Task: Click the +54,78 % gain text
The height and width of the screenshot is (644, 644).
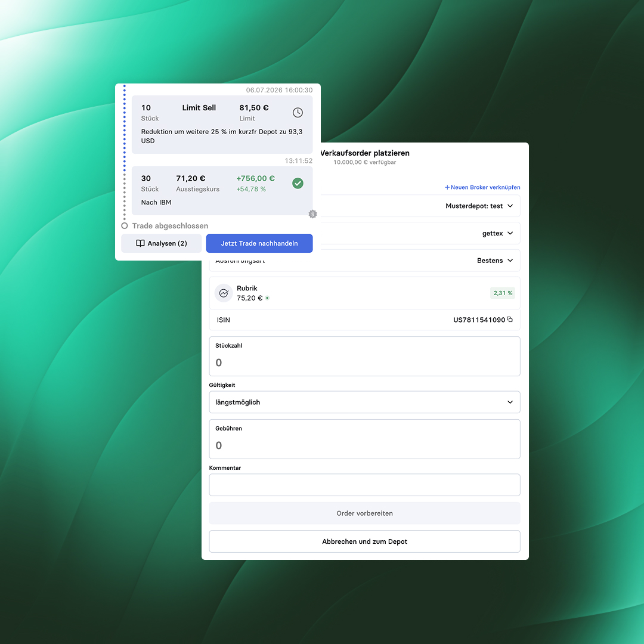Action: tap(251, 190)
